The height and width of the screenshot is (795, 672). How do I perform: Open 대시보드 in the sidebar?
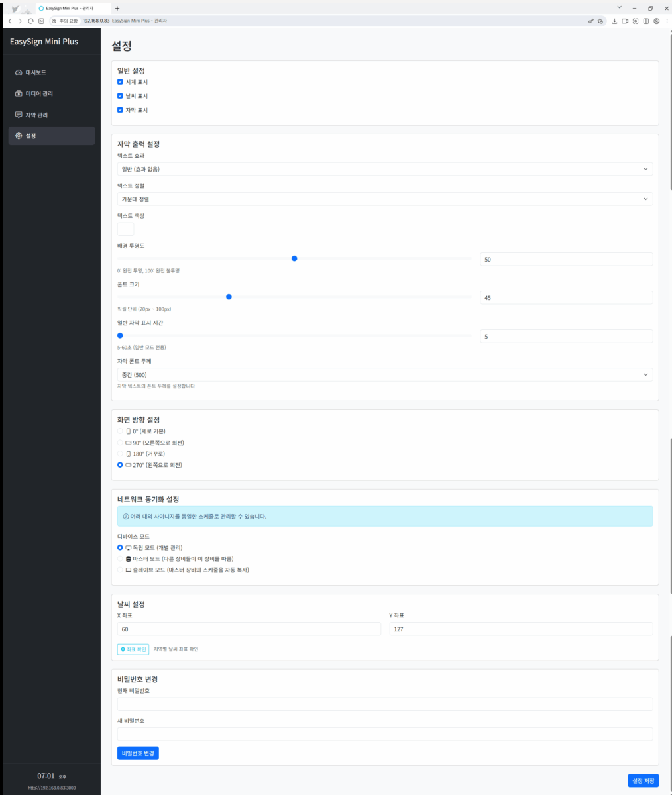pos(52,72)
